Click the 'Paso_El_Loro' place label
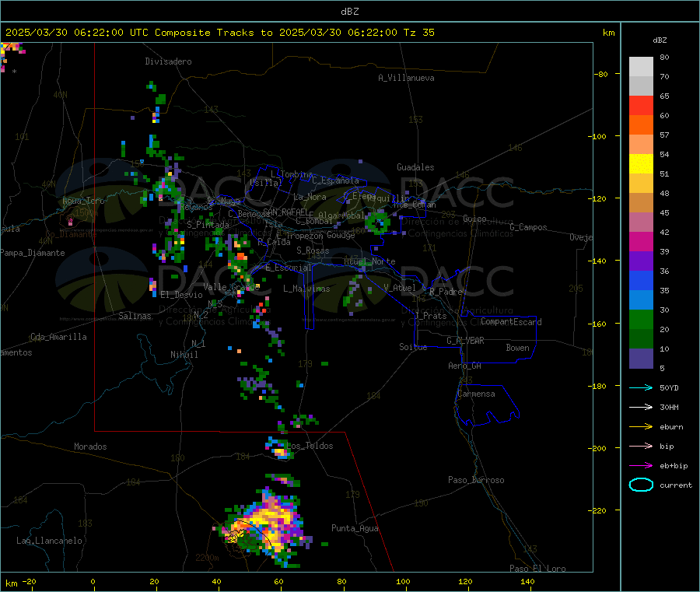Image resolution: width=700 pixels, height=592 pixels. (537, 569)
